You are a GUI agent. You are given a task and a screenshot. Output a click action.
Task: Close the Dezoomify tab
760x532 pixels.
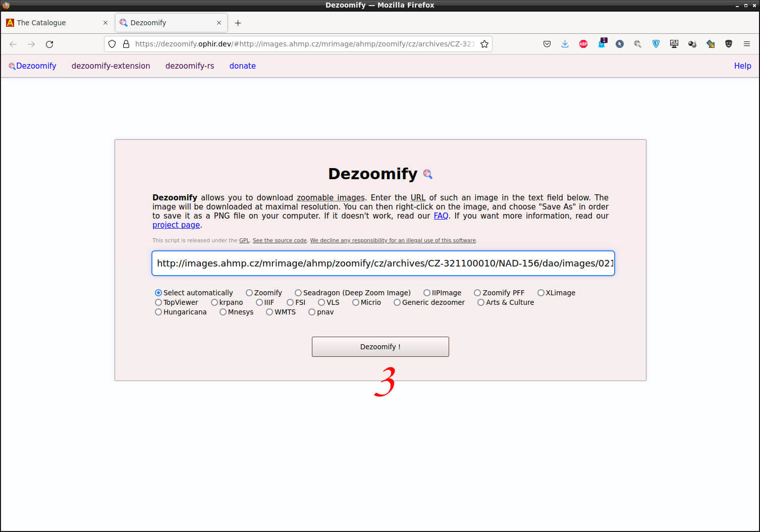tap(219, 23)
